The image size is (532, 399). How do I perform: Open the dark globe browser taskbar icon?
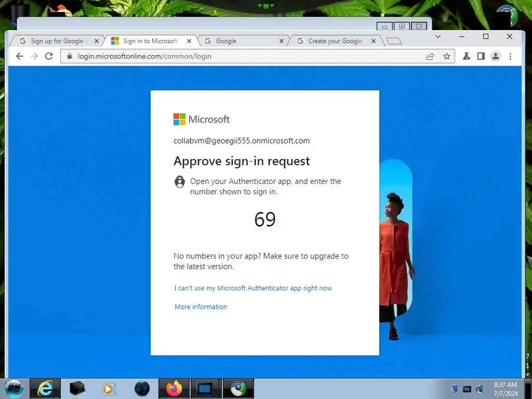142,389
